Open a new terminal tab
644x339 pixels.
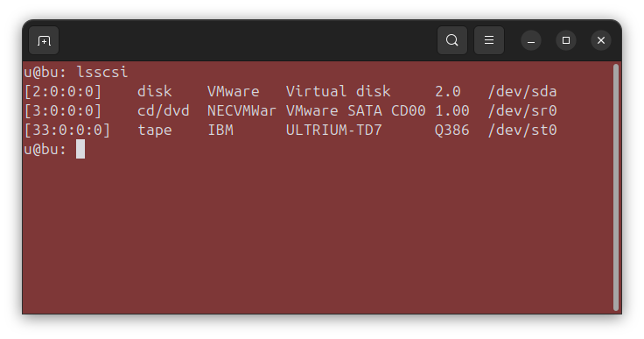44,40
